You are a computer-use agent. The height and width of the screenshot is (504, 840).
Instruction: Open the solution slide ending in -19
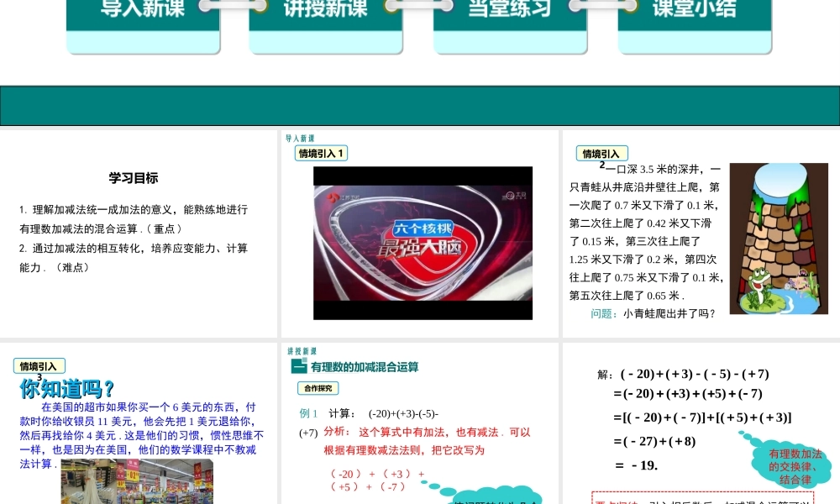[701, 423]
